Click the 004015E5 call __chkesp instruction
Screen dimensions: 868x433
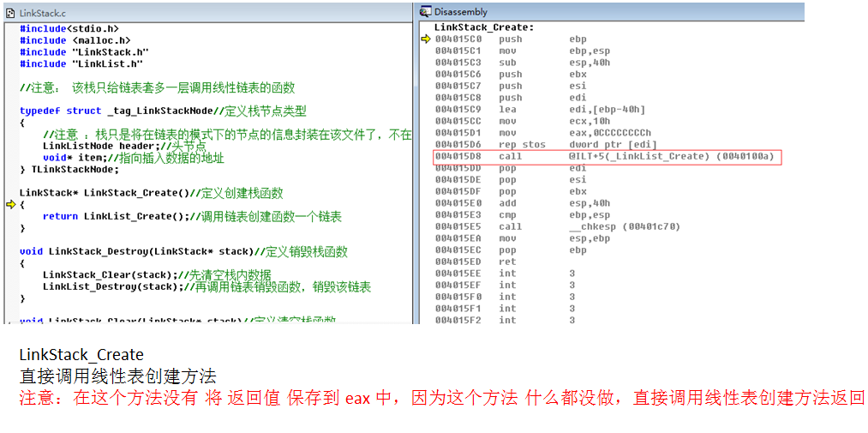tap(558, 226)
